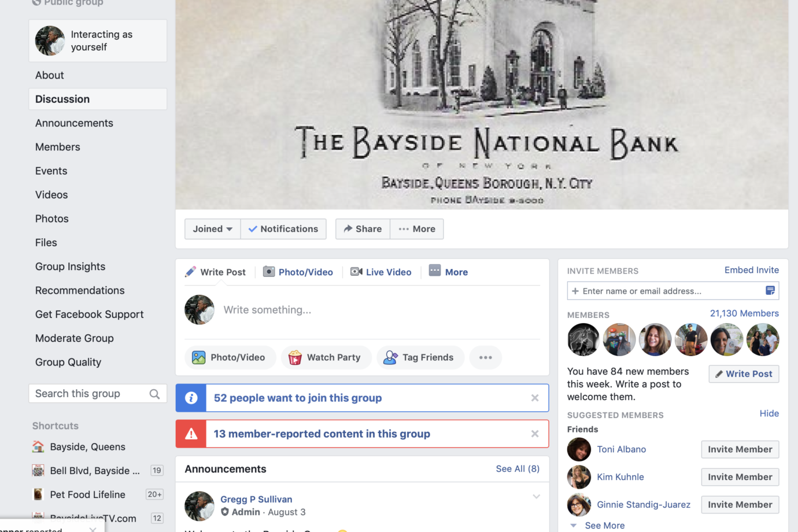Click the Pet Food Lifeline shortcut icon
Screen dimensions: 798x532
38,494
